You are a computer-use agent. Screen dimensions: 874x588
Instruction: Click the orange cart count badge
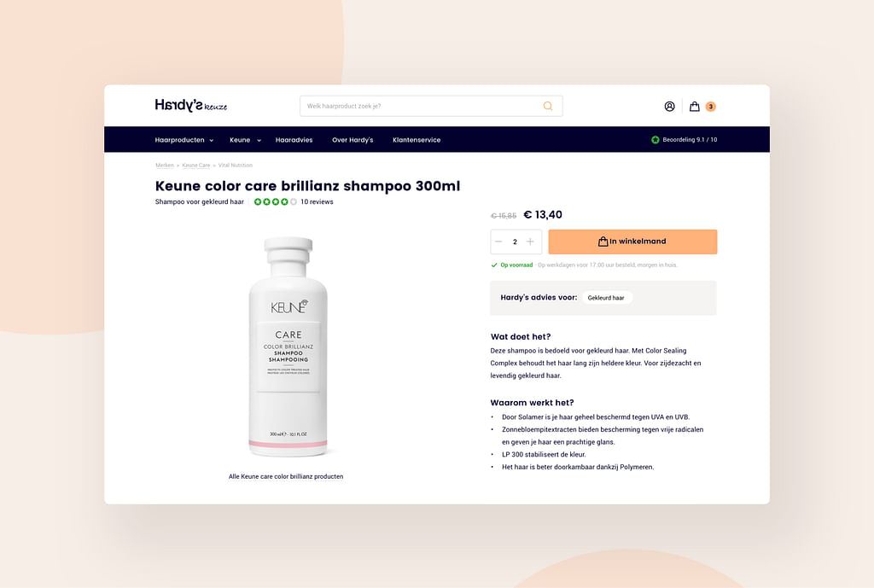[x=711, y=107]
